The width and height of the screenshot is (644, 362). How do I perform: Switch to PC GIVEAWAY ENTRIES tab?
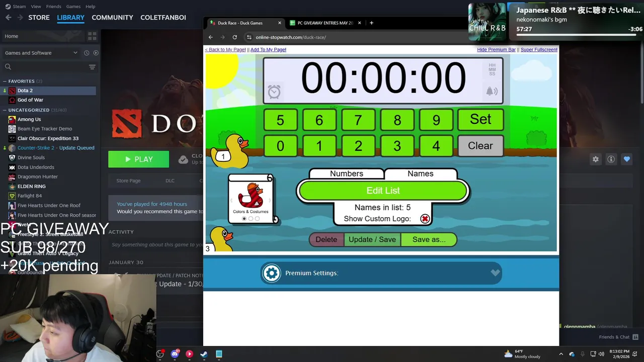[325, 23]
